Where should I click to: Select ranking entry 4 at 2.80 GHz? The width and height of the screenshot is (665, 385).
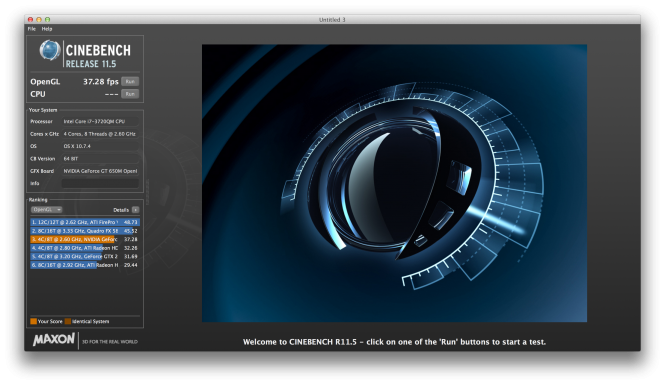tap(85, 248)
